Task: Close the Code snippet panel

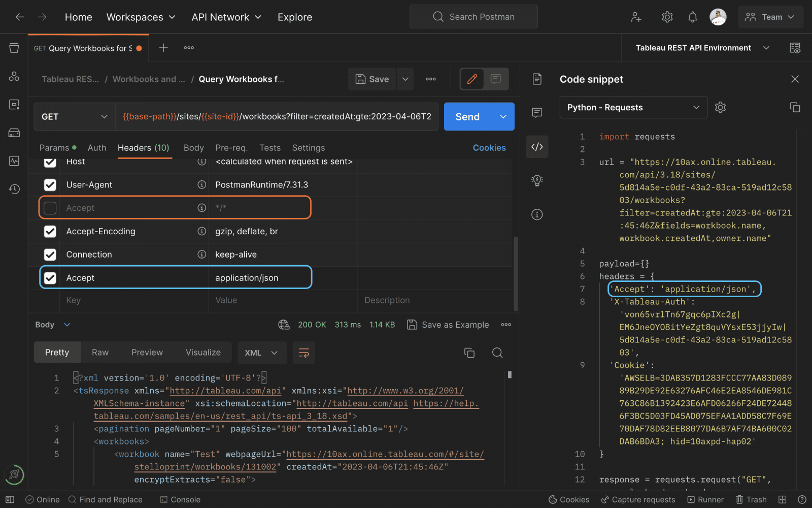Action: 795,79
